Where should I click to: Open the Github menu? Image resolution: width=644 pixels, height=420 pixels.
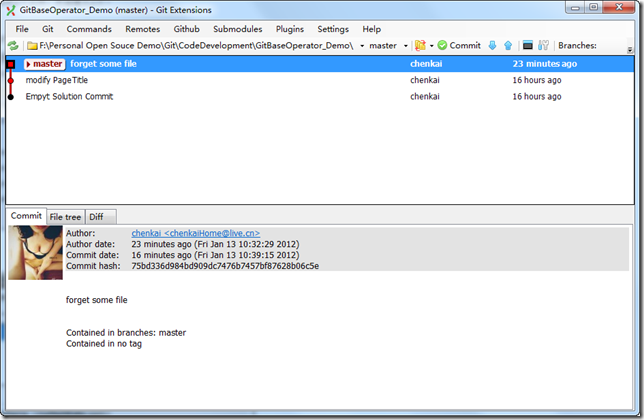pyautogui.click(x=186, y=29)
